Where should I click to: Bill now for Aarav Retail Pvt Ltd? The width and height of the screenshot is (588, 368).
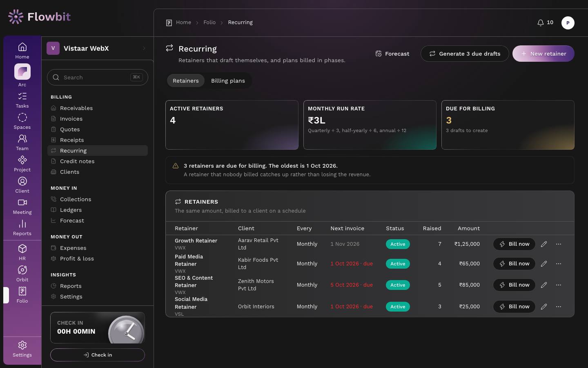[514, 244]
